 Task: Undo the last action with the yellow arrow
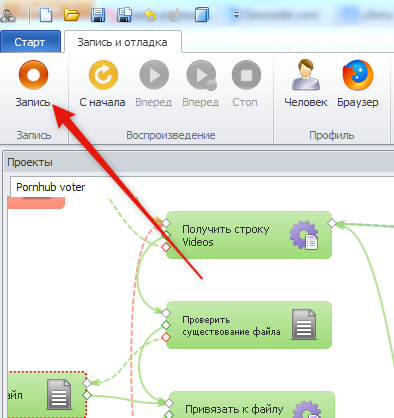(150, 15)
